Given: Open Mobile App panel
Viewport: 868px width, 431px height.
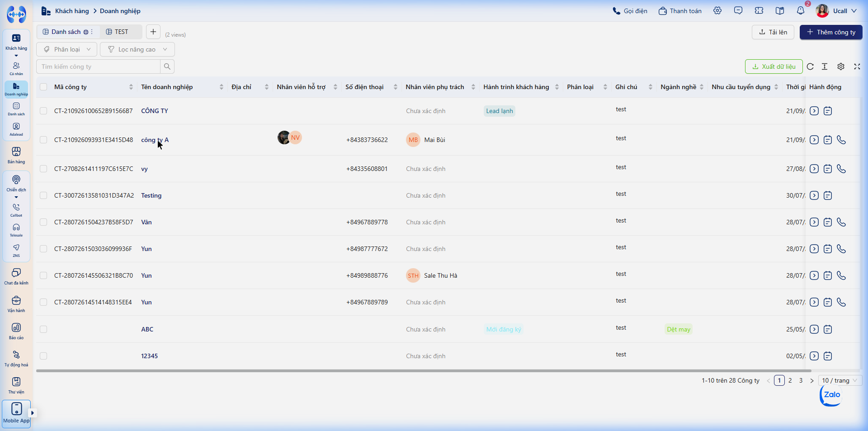Looking at the screenshot, I should tap(16, 413).
